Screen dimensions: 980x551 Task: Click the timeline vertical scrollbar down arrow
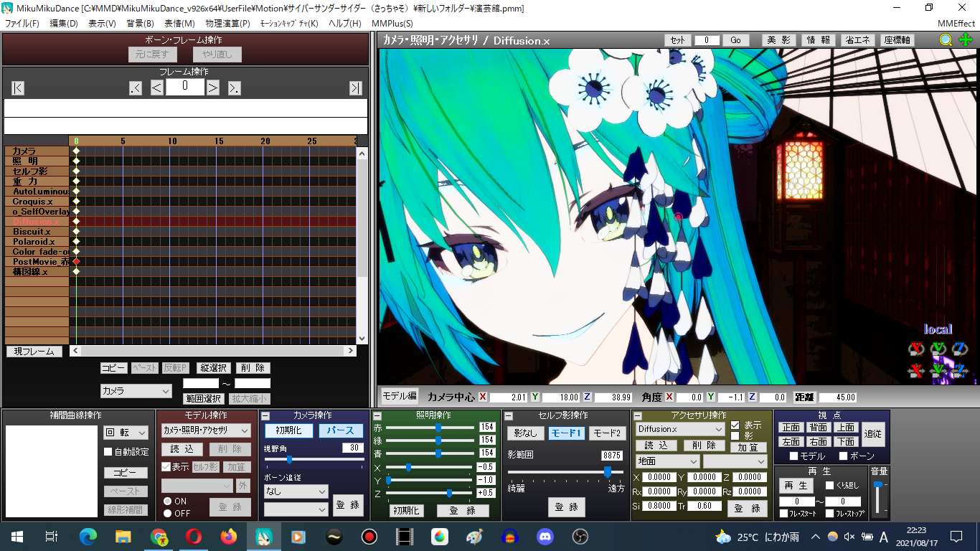pyautogui.click(x=362, y=339)
